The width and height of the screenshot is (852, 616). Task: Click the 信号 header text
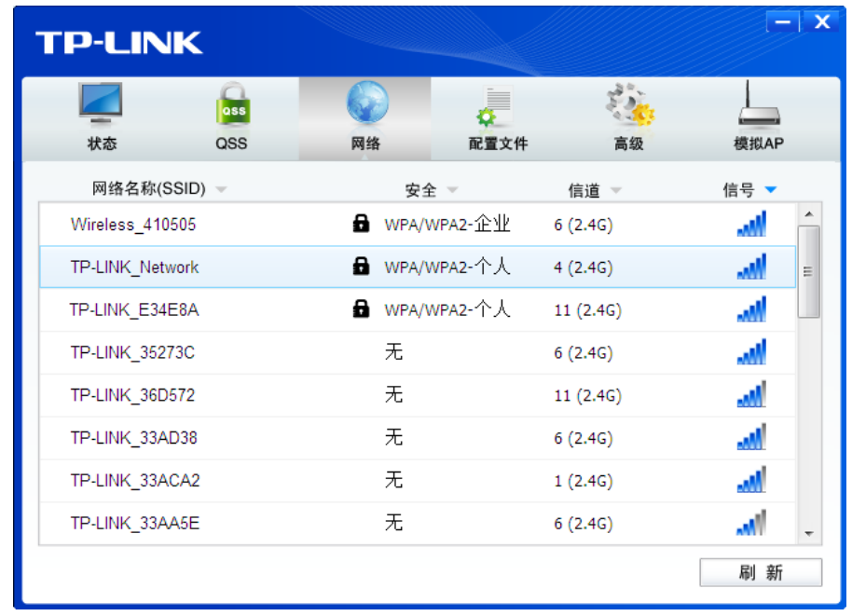738,190
